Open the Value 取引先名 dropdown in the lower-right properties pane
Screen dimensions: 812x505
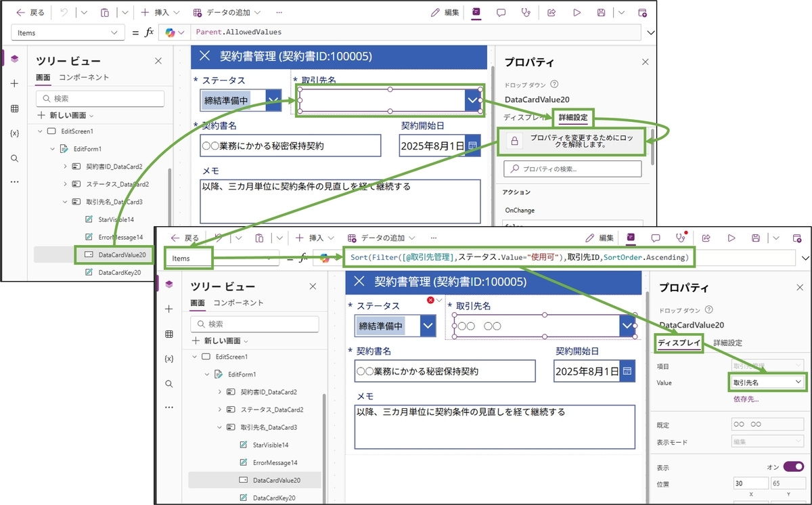[x=768, y=382]
